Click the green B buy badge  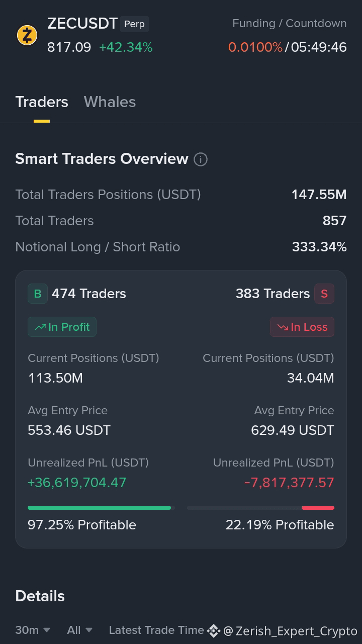[38, 294]
